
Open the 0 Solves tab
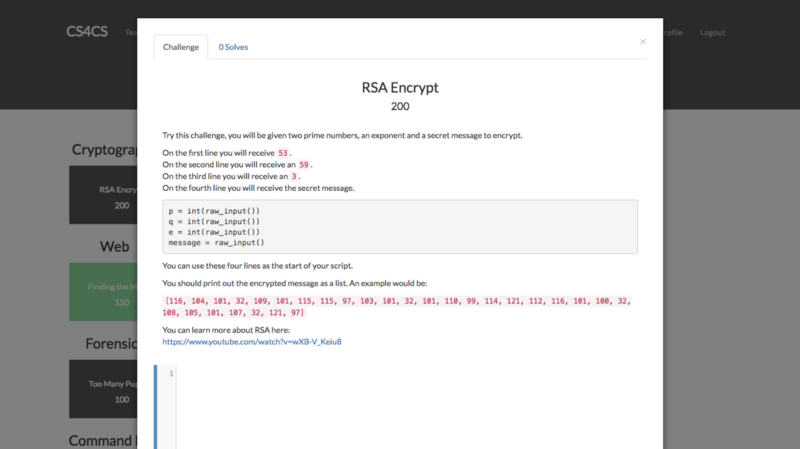point(233,47)
